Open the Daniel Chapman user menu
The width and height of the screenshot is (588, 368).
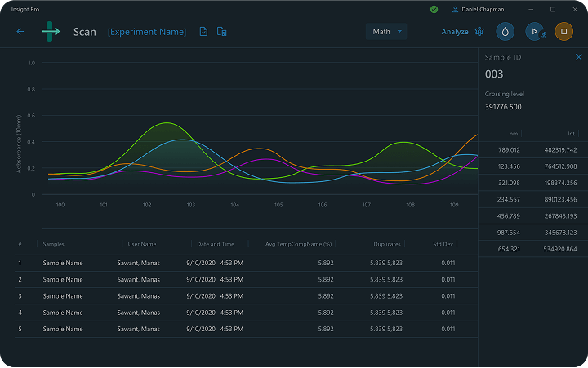pyautogui.click(x=483, y=9)
